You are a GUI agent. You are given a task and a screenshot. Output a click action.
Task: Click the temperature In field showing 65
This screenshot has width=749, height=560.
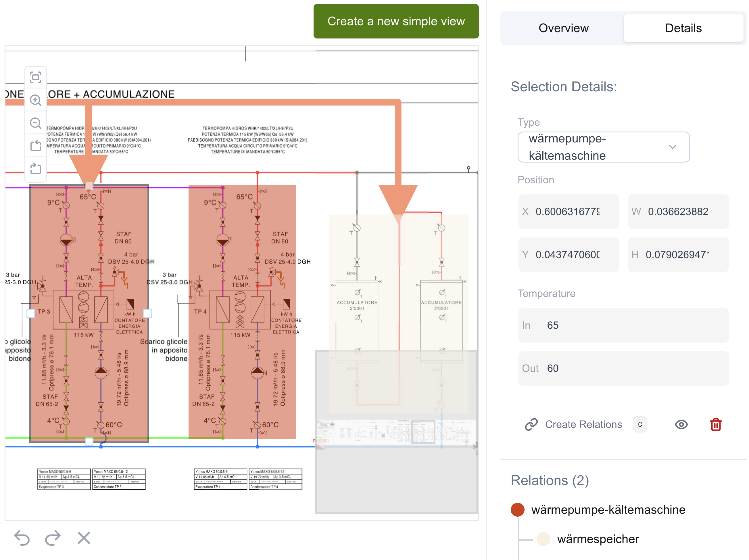pyautogui.click(x=623, y=325)
